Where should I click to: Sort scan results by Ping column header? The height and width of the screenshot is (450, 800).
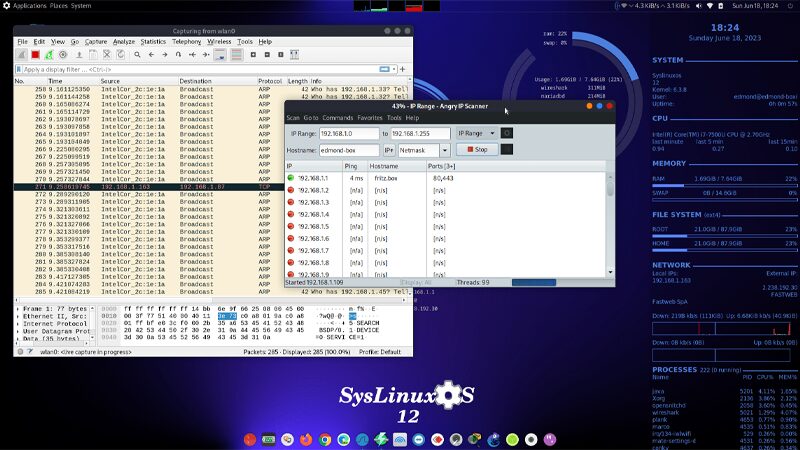[355, 166]
